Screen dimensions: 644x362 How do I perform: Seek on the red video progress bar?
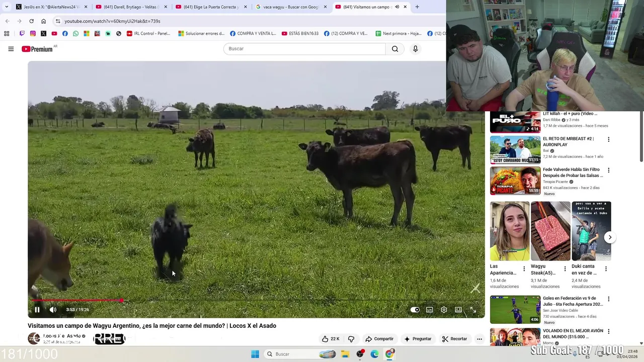[256, 301]
